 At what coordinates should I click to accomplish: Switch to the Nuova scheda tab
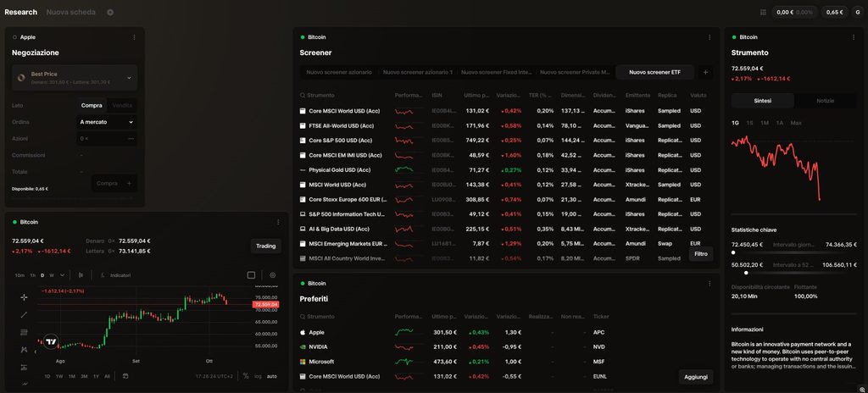tap(71, 12)
